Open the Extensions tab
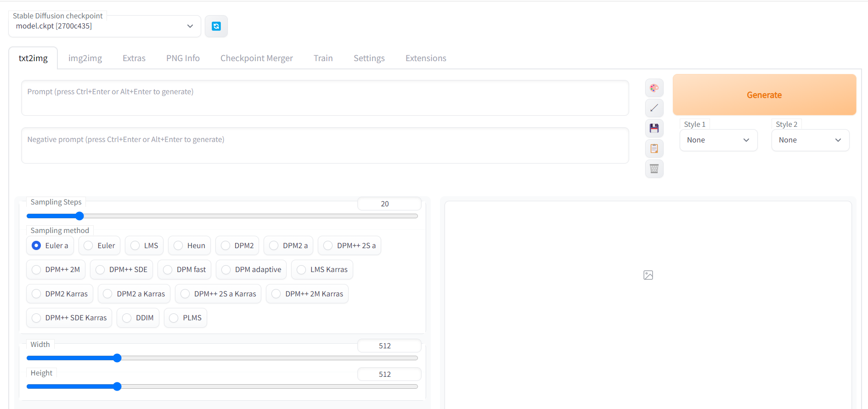Image resolution: width=868 pixels, height=409 pixels. coord(426,58)
